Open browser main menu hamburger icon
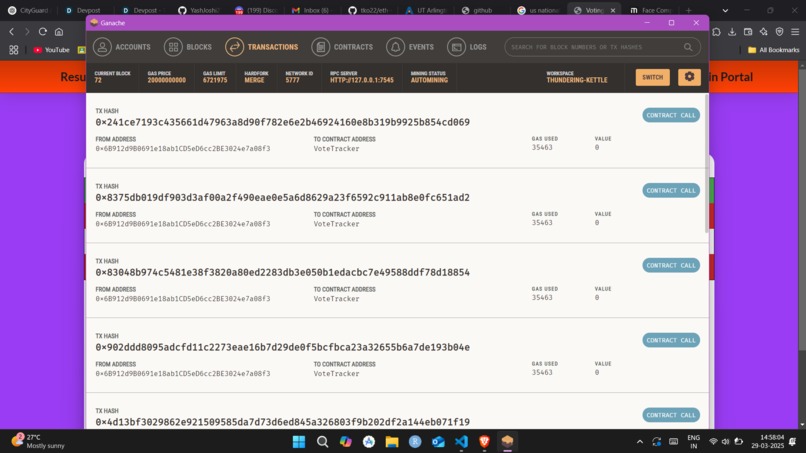The width and height of the screenshot is (806, 453). coord(795,32)
